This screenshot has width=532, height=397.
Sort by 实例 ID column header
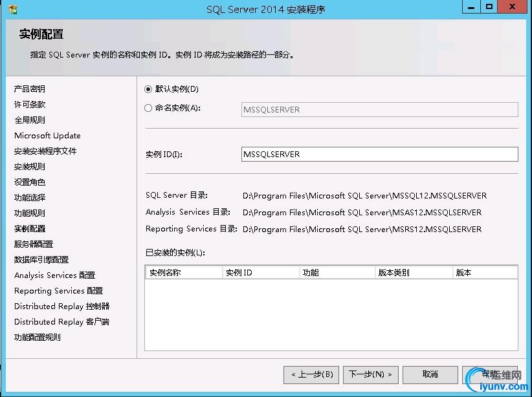pos(261,273)
